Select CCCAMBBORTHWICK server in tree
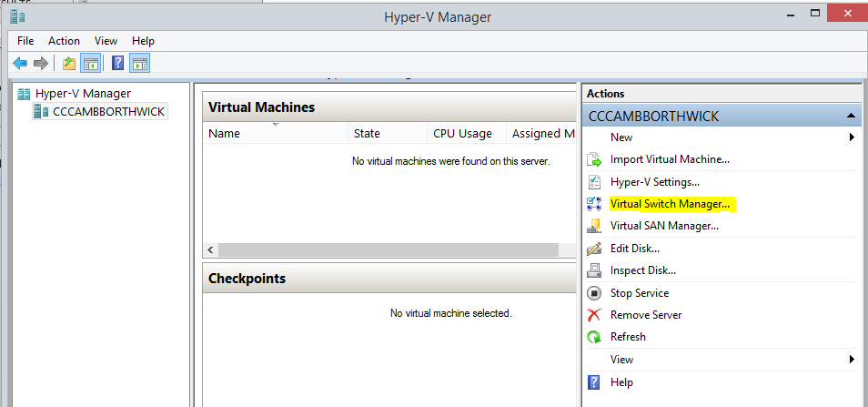 (108, 111)
